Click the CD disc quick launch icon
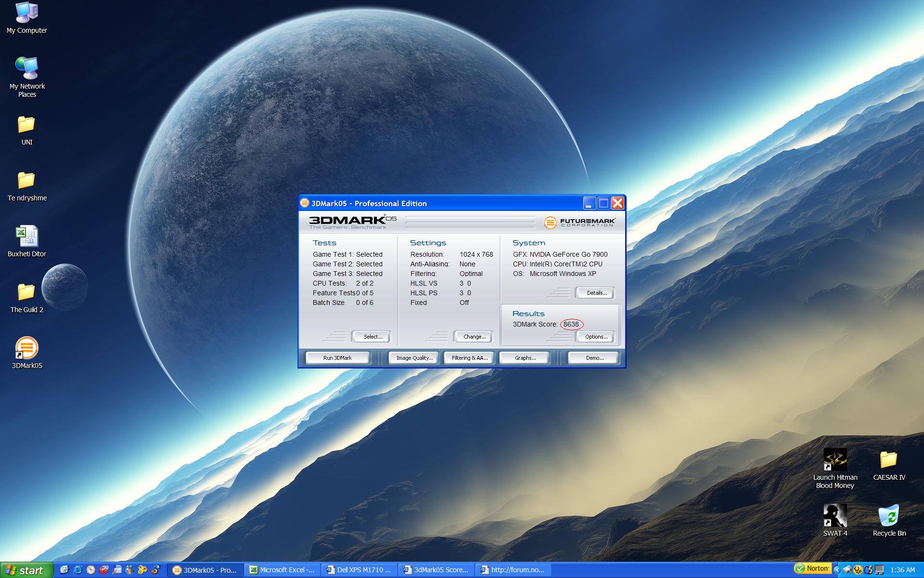The width and height of the screenshot is (924, 578). point(90,570)
